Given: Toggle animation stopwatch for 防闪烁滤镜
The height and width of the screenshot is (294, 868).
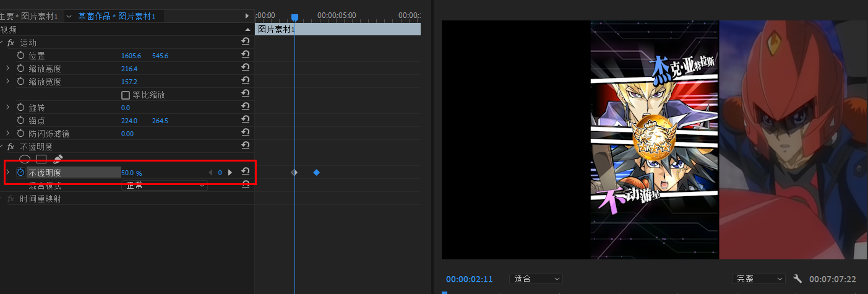Looking at the screenshot, I should coord(20,133).
